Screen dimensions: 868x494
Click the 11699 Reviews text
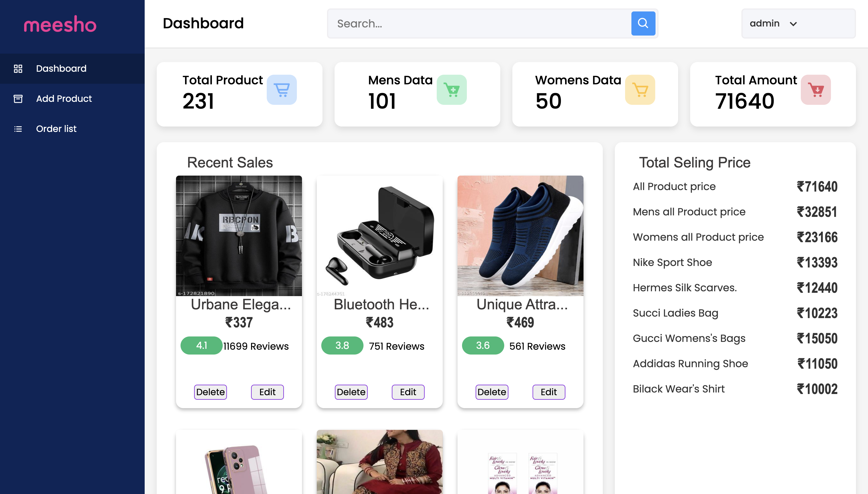[x=256, y=346]
